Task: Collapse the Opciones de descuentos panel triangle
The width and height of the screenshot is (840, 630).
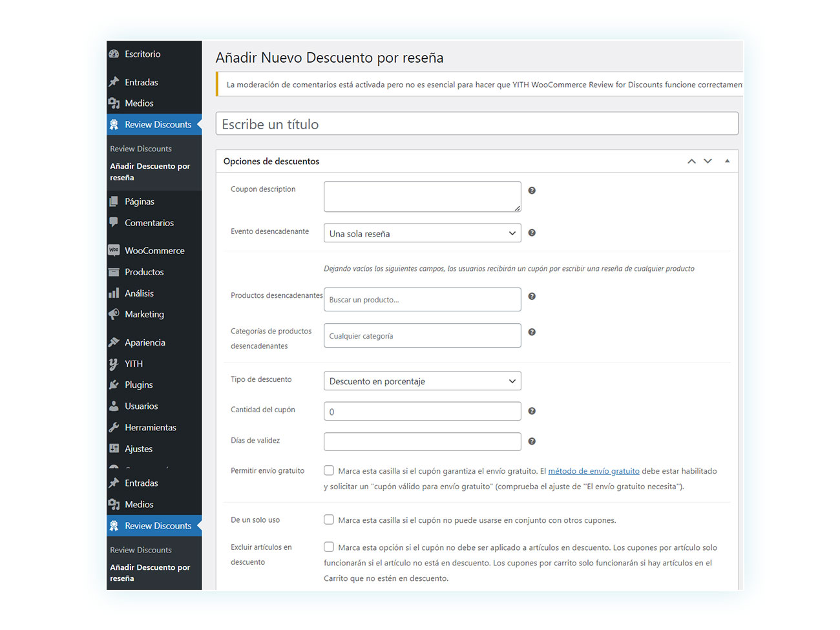Action: (x=727, y=161)
